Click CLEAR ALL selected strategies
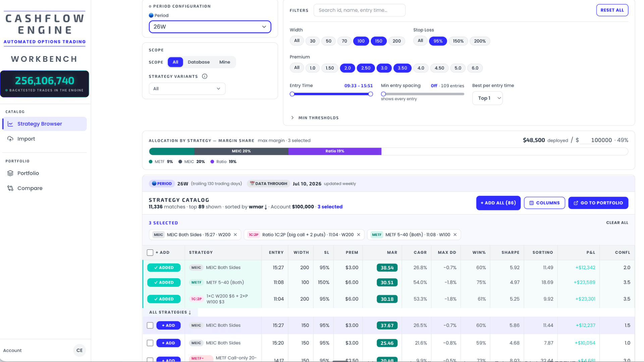 [x=617, y=223]
